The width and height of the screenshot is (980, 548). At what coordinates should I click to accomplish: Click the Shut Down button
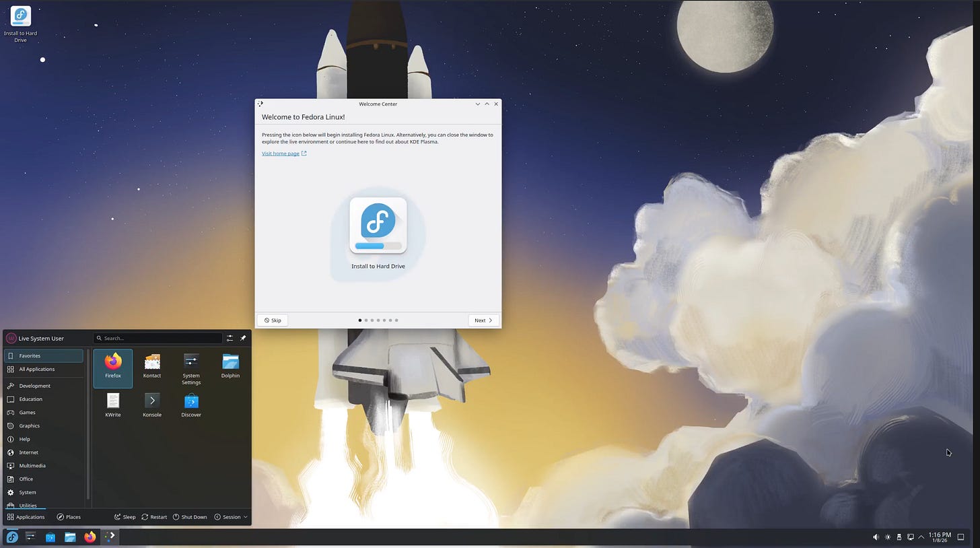190,517
